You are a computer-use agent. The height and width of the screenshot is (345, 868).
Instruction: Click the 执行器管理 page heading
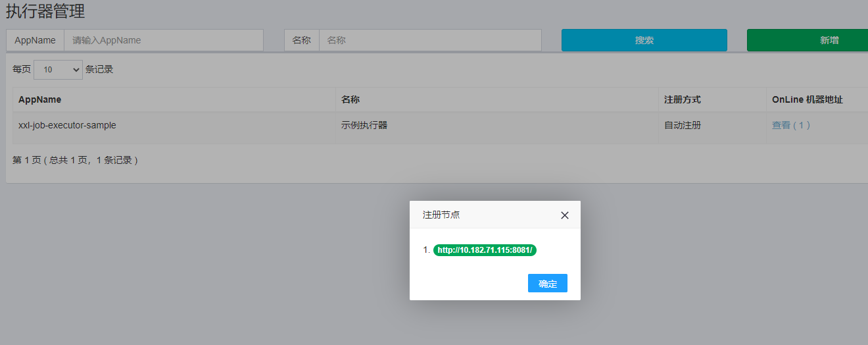[45, 11]
